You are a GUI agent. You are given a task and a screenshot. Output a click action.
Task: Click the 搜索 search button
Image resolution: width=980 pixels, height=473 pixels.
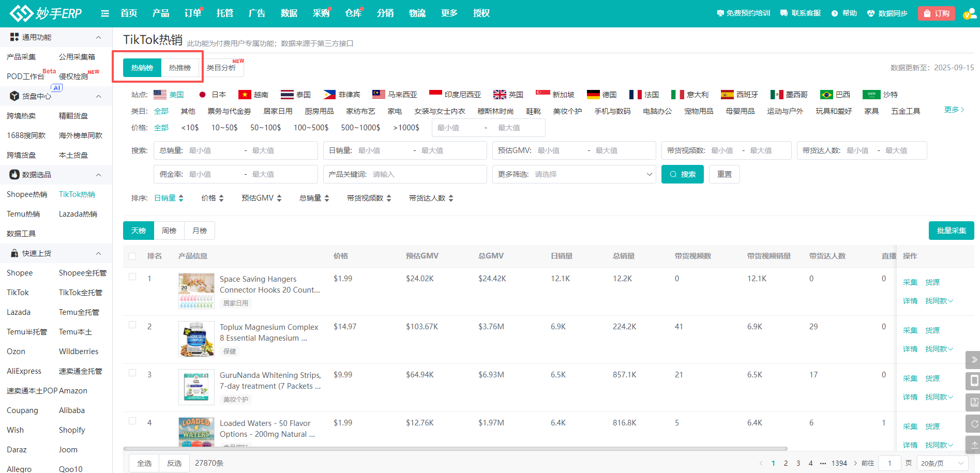tap(683, 174)
